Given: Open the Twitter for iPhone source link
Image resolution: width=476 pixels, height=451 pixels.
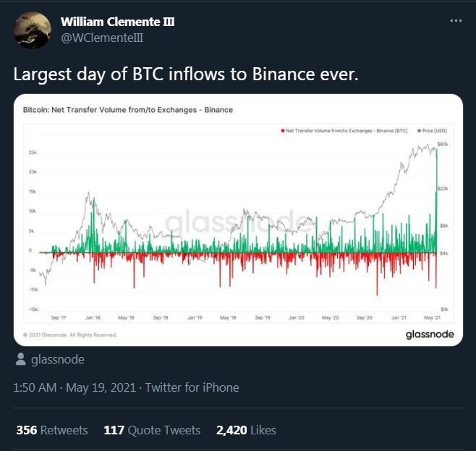Looking at the screenshot, I should [x=192, y=387].
